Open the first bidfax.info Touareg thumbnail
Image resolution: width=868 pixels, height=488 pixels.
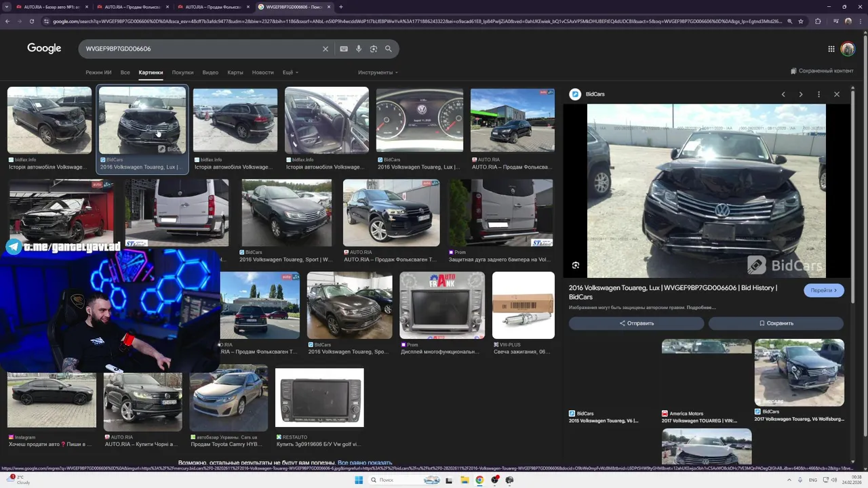(x=50, y=120)
